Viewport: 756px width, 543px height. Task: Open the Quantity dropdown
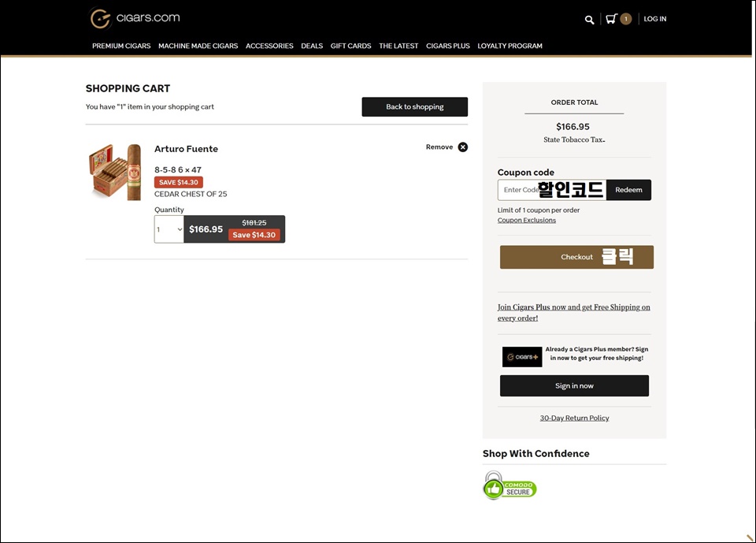pos(169,229)
